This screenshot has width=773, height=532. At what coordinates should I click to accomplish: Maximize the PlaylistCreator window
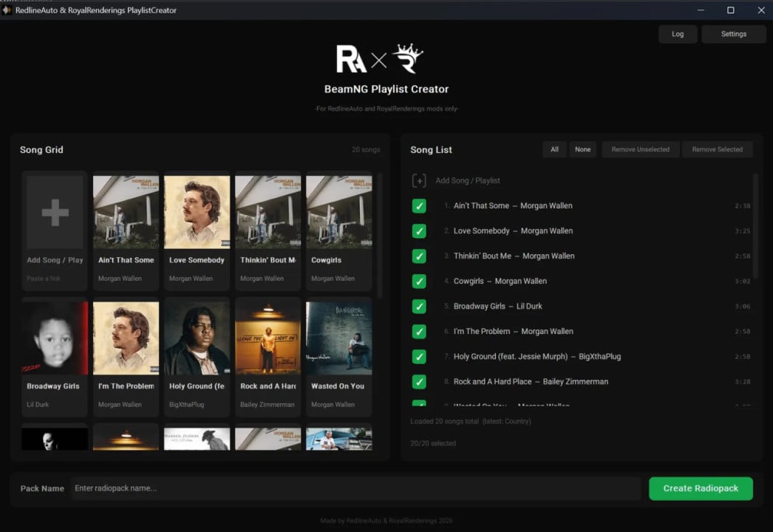click(x=731, y=10)
